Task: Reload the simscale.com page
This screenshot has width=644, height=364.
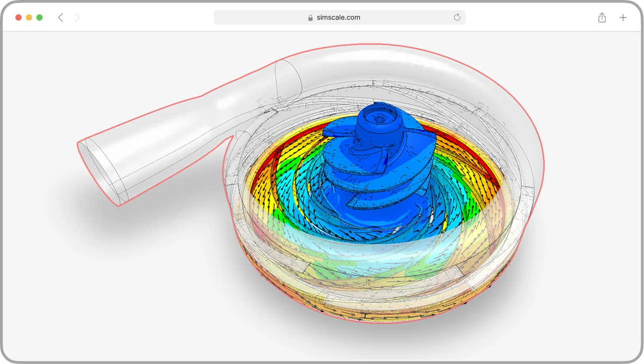Action: click(457, 17)
